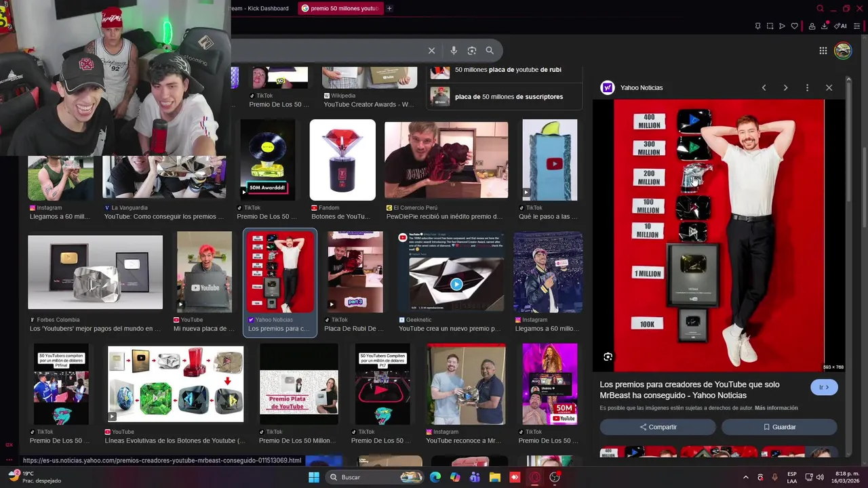Click 'Placa De Rubi De ...' TikTok caption
The height and width of the screenshot is (488, 868).
pyautogui.click(x=354, y=329)
